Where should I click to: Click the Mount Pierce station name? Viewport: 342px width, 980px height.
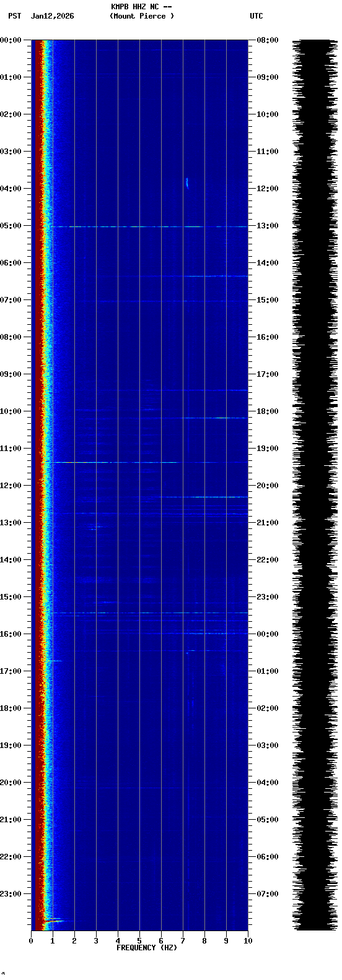[x=142, y=16]
